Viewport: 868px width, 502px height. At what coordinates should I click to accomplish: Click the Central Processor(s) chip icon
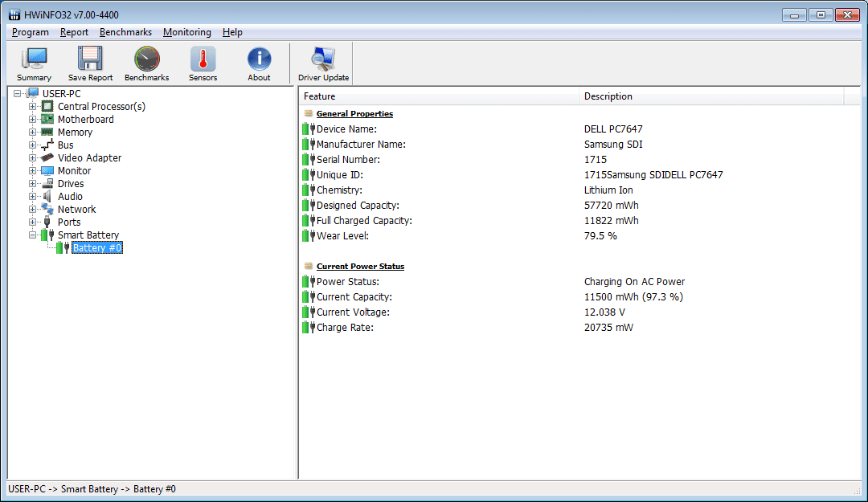(47, 106)
